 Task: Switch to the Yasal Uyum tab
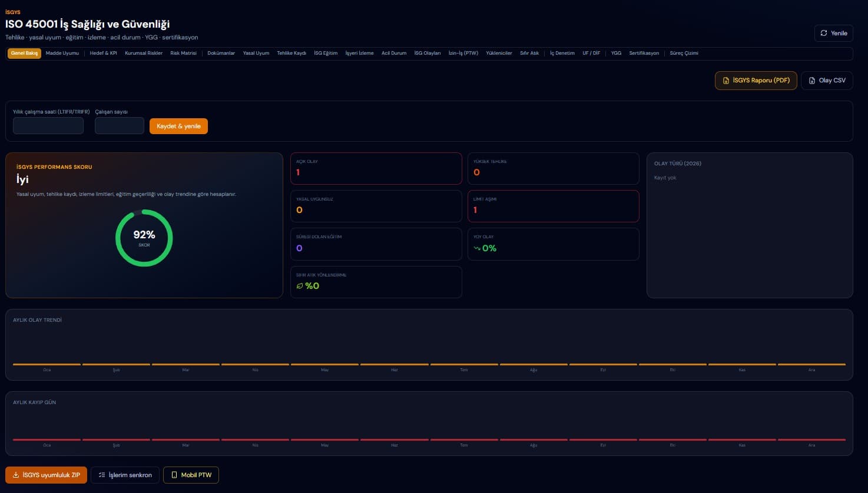[256, 54]
